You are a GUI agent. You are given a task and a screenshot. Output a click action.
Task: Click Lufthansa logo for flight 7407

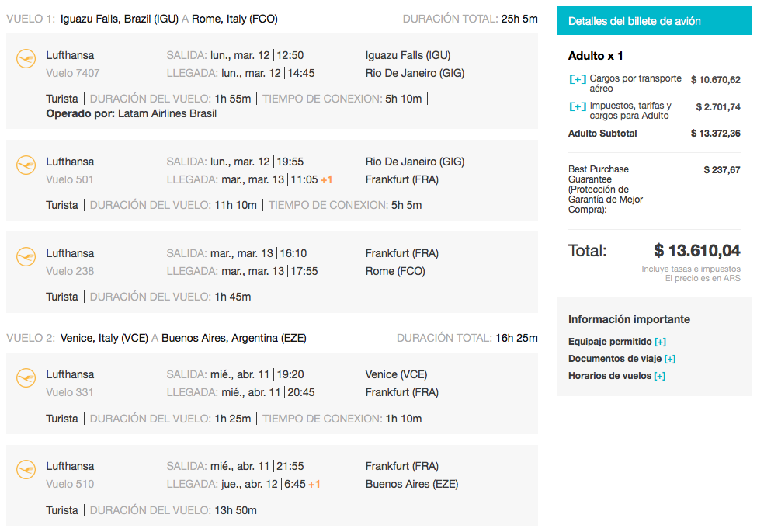pos(26,59)
